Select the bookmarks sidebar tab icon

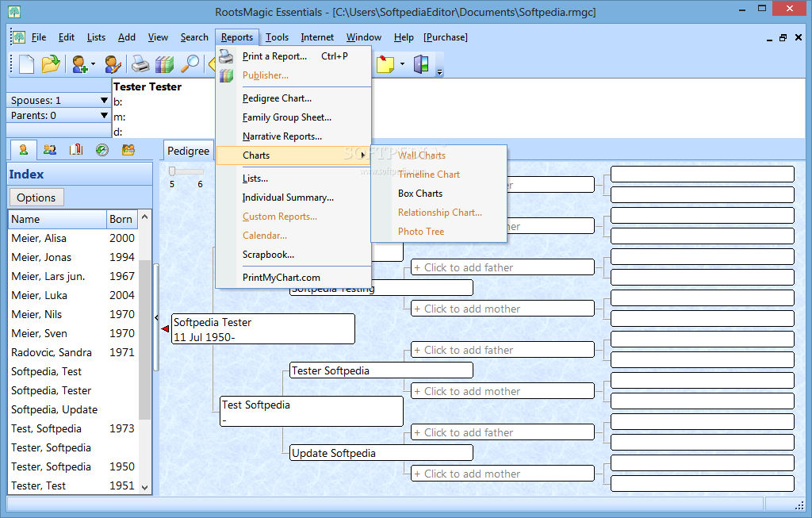(76, 150)
